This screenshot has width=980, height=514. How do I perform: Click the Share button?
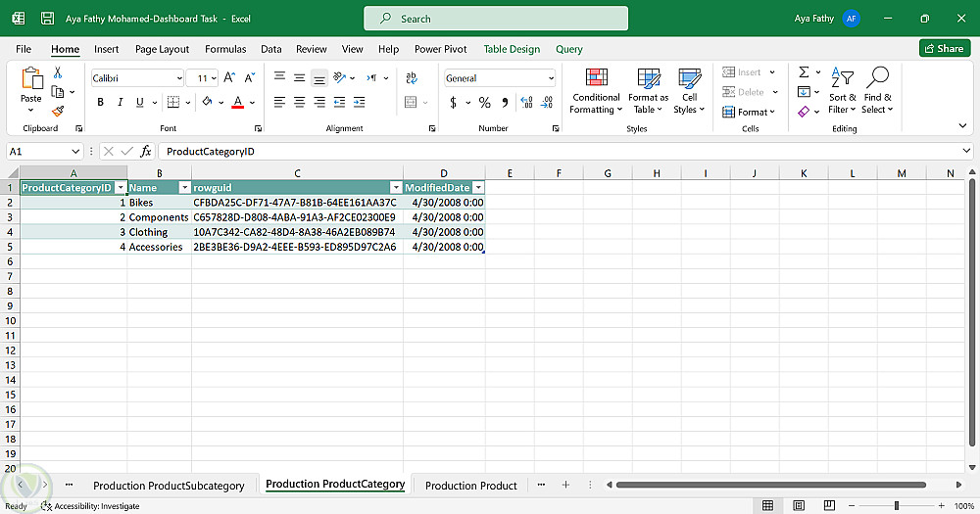944,49
